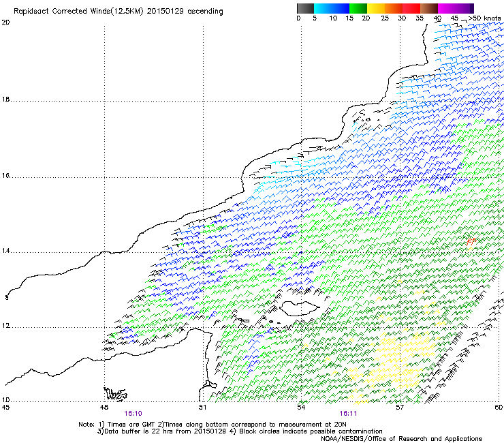This screenshot has width=504, height=443.
Task: Click the longitude label "57" on bottom axis
Action: tap(400, 408)
